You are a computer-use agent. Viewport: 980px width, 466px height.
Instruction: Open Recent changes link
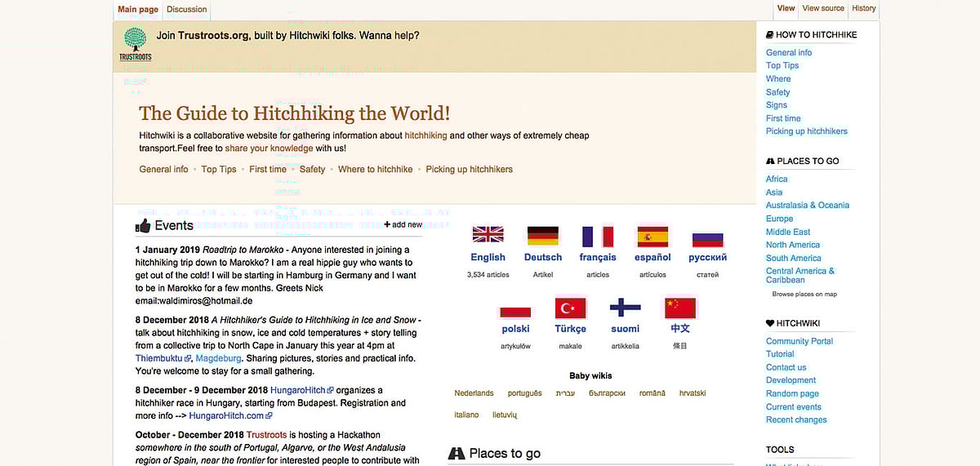[796, 419]
